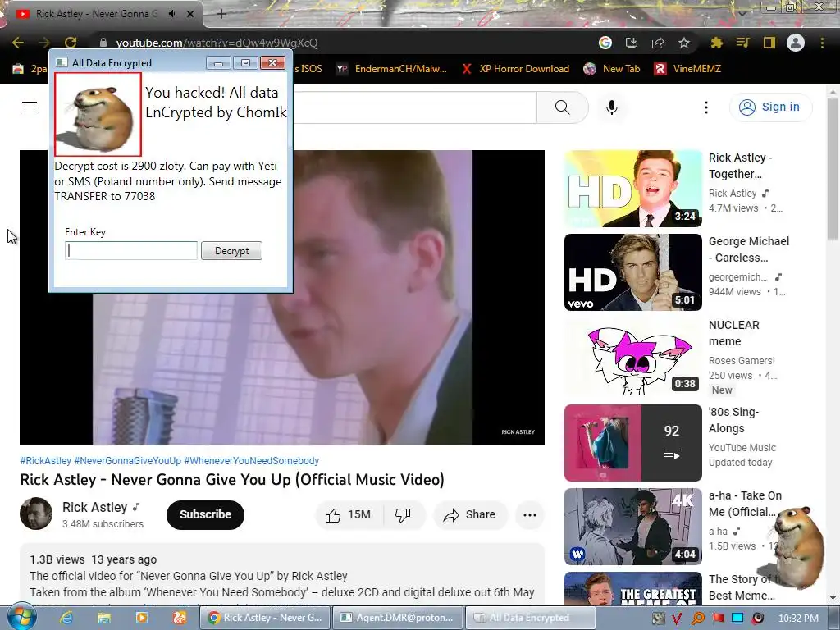Click the Enter Key text field

[131, 251]
